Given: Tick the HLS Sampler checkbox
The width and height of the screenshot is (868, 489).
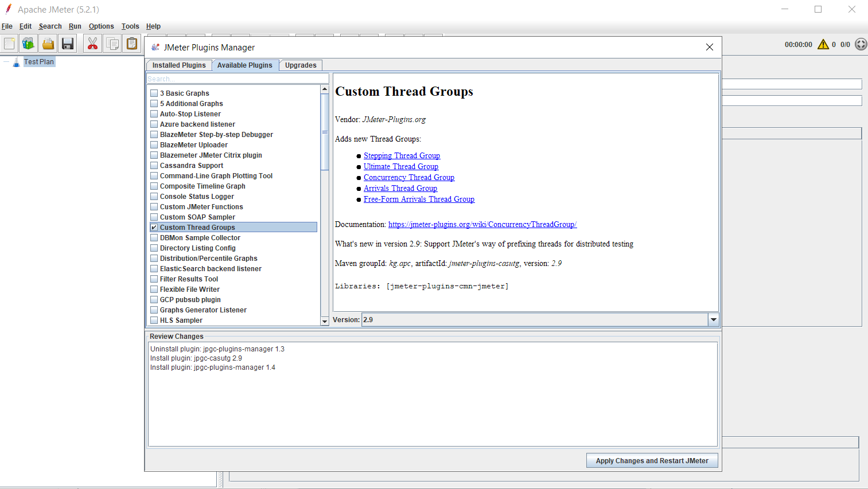Looking at the screenshot, I should (x=154, y=320).
